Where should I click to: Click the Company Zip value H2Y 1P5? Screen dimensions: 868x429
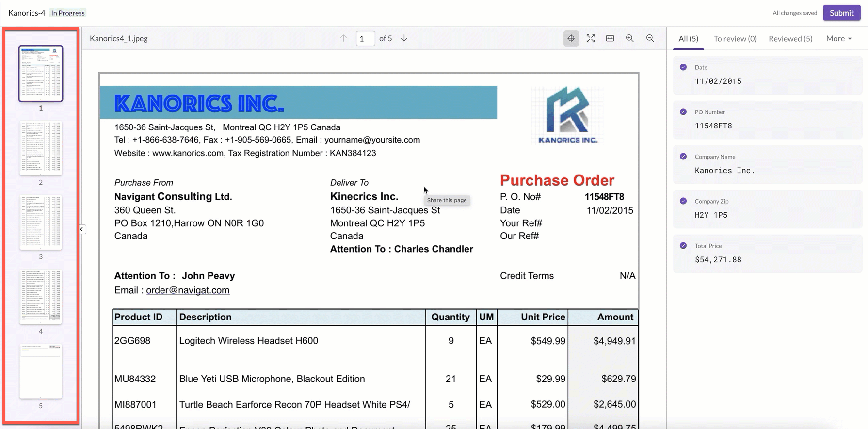pyautogui.click(x=711, y=215)
